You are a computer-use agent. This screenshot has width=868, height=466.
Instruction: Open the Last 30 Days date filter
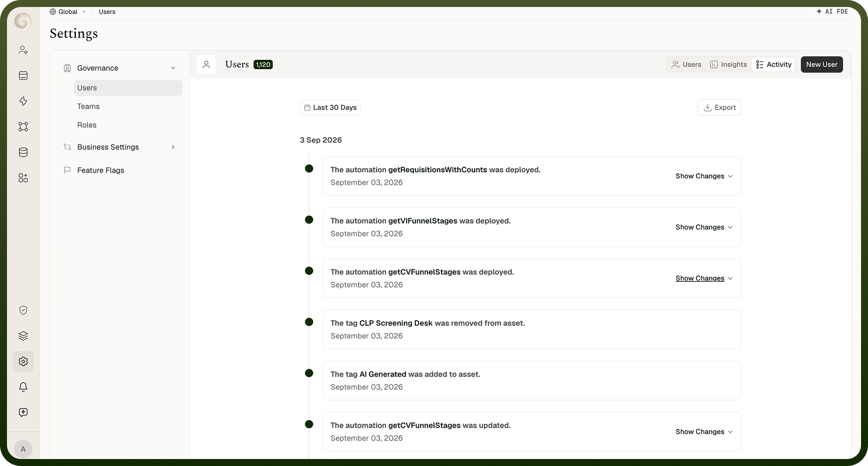[x=330, y=107]
